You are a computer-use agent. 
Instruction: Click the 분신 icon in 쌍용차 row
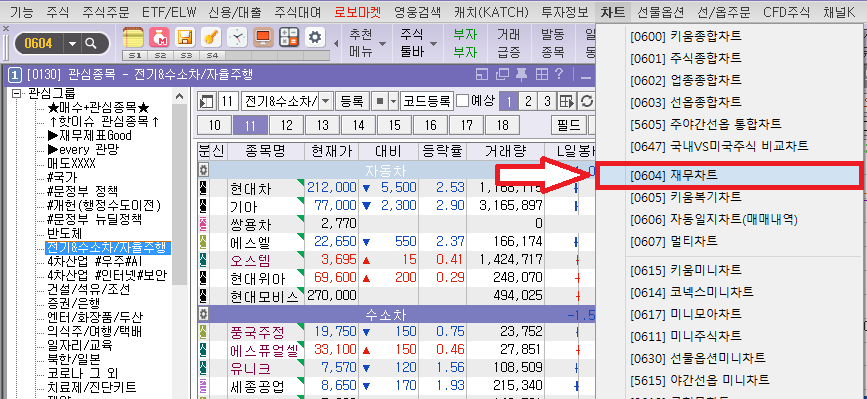203,224
